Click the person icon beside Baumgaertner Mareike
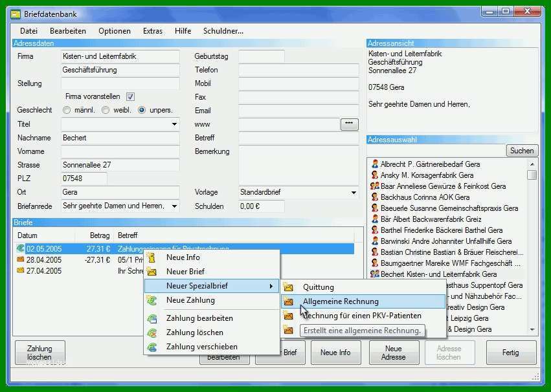 click(375, 263)
